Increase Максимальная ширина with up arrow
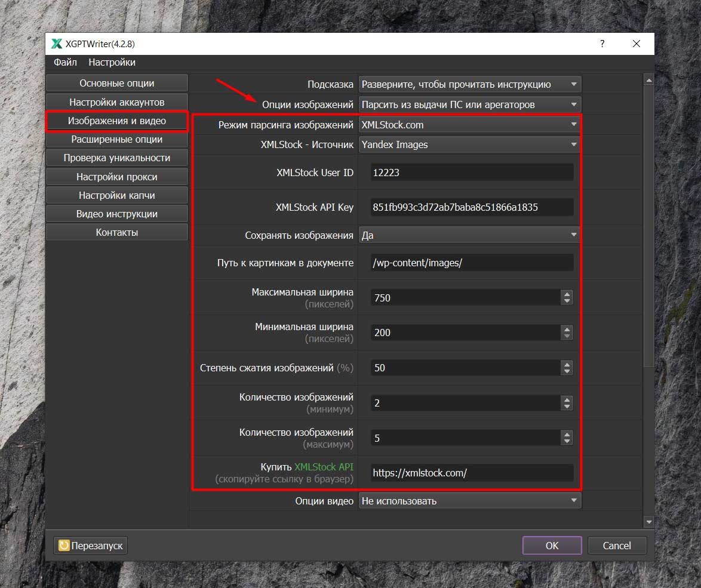Screen dimensions: 701x588 coord(567,294)
